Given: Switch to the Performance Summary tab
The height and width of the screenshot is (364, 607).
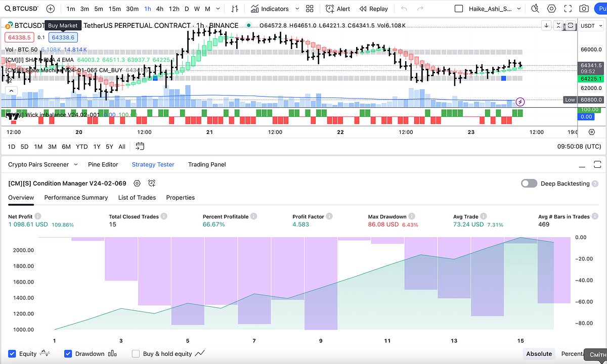Looking at the screenshot, I should [76, 198].
